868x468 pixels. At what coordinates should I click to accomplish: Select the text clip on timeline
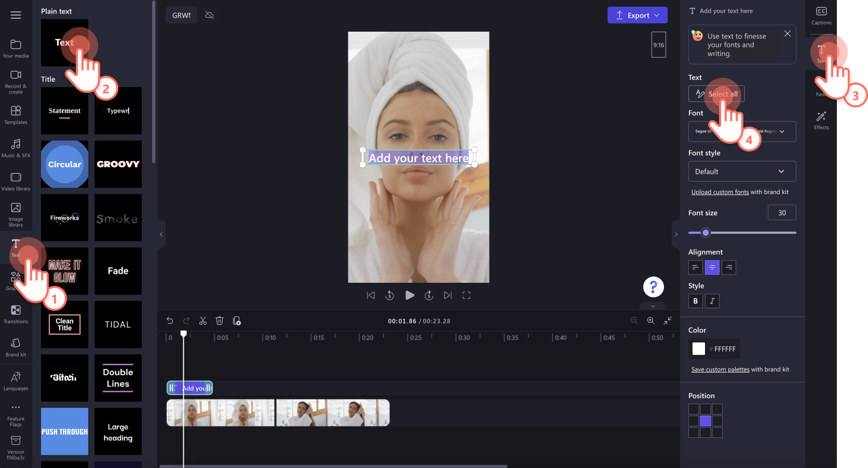[189, 388]
